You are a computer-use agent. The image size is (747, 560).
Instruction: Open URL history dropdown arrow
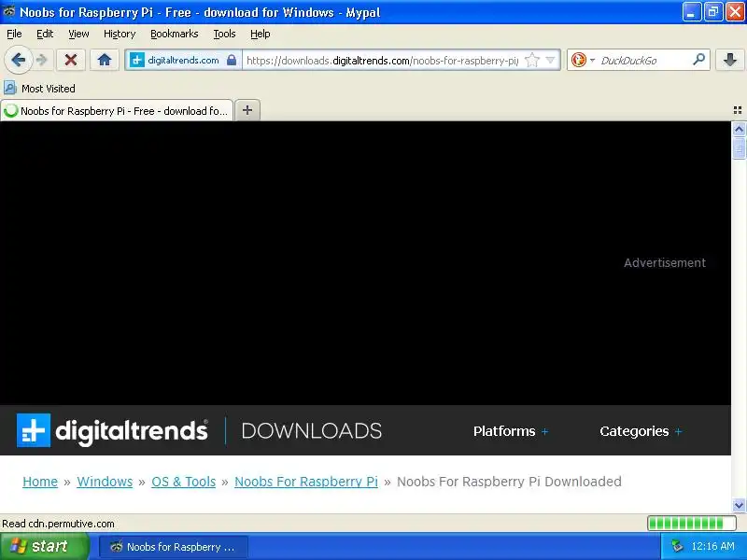pyautogui.click(x=550, y=60)
